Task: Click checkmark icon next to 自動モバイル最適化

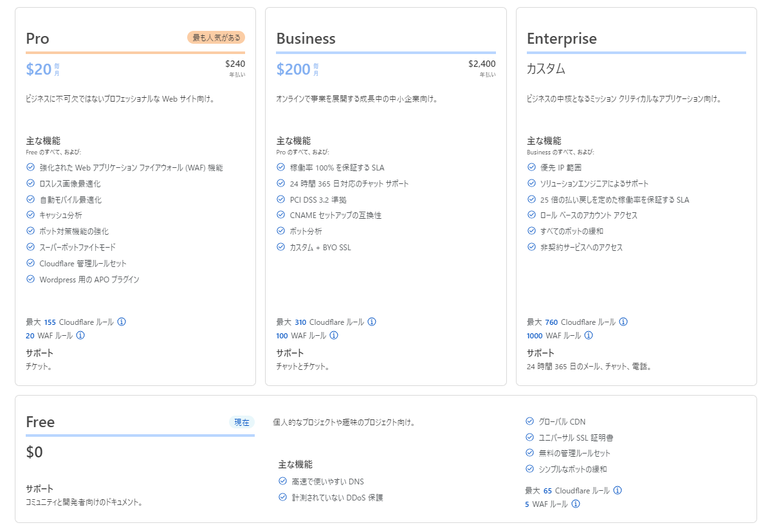Action: coord(30,199)
